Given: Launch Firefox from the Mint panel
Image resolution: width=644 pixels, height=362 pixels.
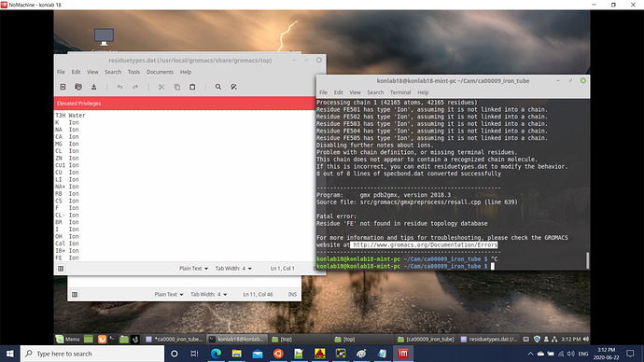Looking at the screenshot, I should click(102, 339).
